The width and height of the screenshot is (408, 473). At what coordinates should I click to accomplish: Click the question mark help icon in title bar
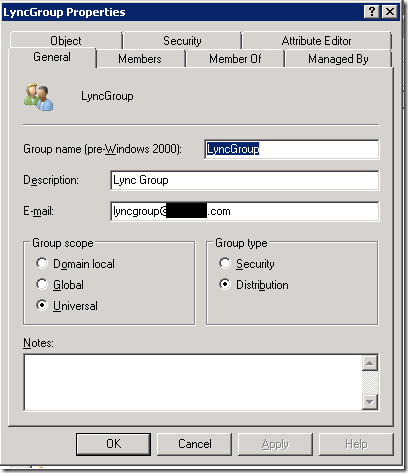pyautogui.click(x=372, y=12)
